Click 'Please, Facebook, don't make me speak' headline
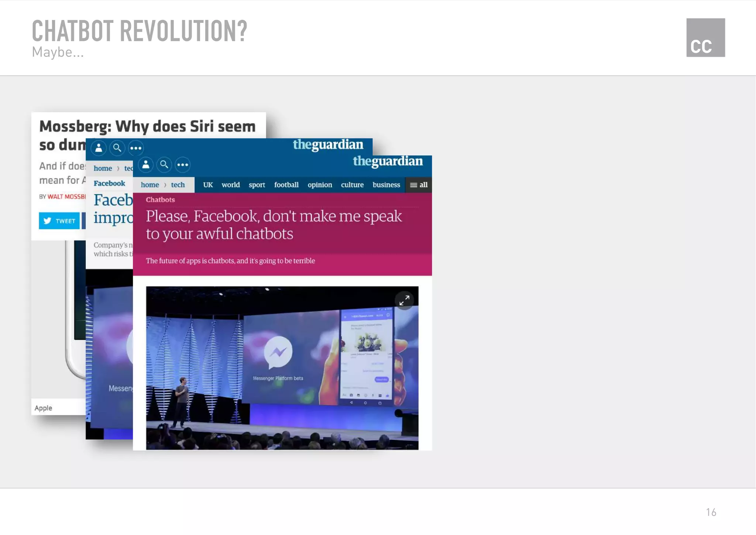 (274, 225)
